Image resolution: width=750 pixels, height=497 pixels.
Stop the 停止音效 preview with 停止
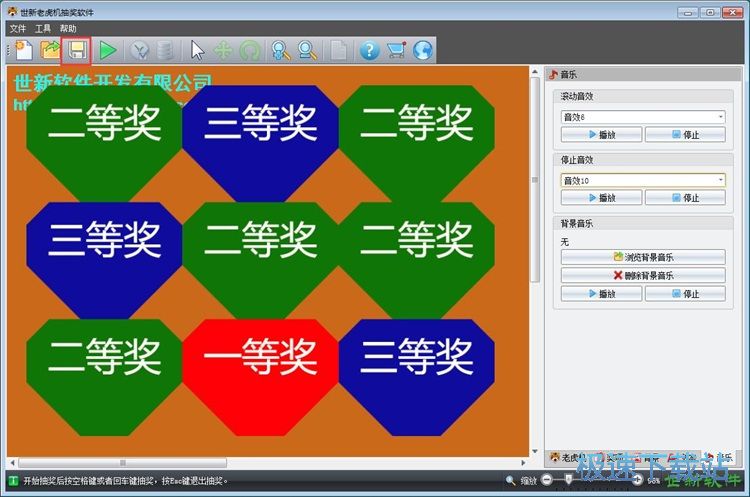685,198
